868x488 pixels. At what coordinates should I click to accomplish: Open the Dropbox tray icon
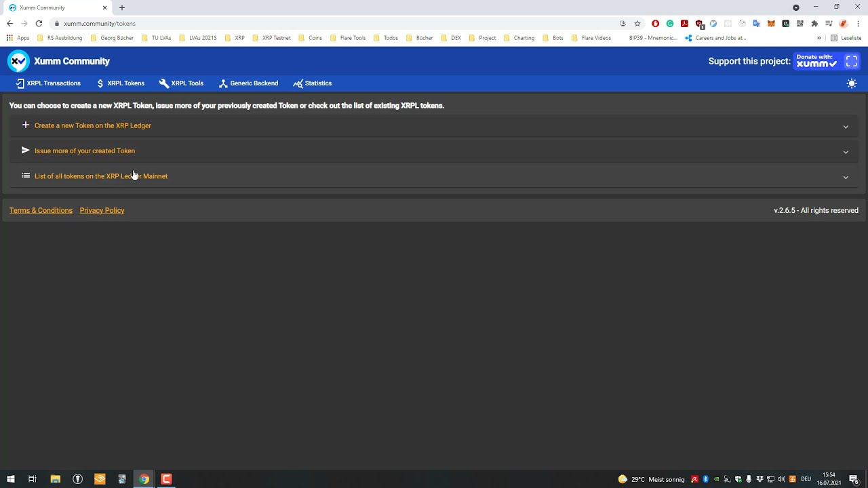pyautogui.click(x=759, y=479)
